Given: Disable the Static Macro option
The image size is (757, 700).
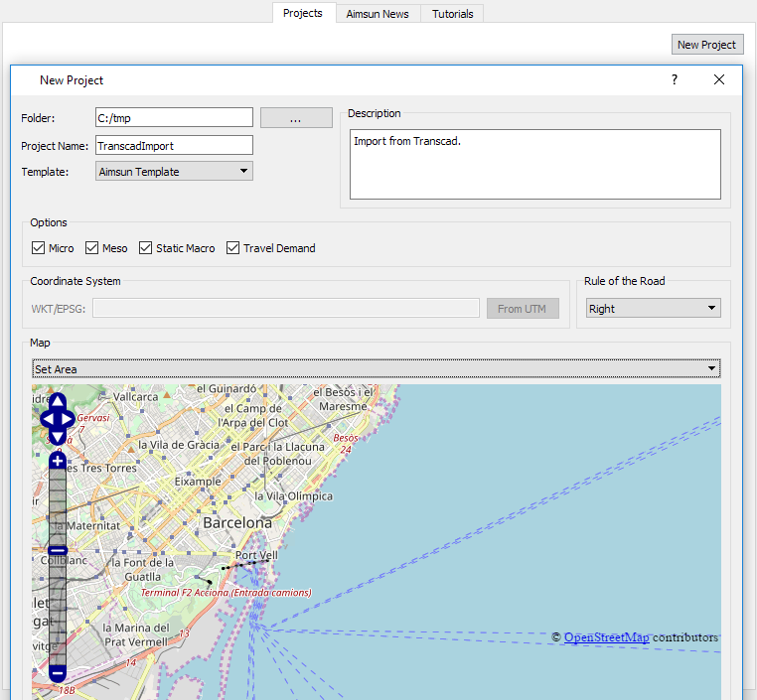Looking at the screenshot, I should pos(146,248).
